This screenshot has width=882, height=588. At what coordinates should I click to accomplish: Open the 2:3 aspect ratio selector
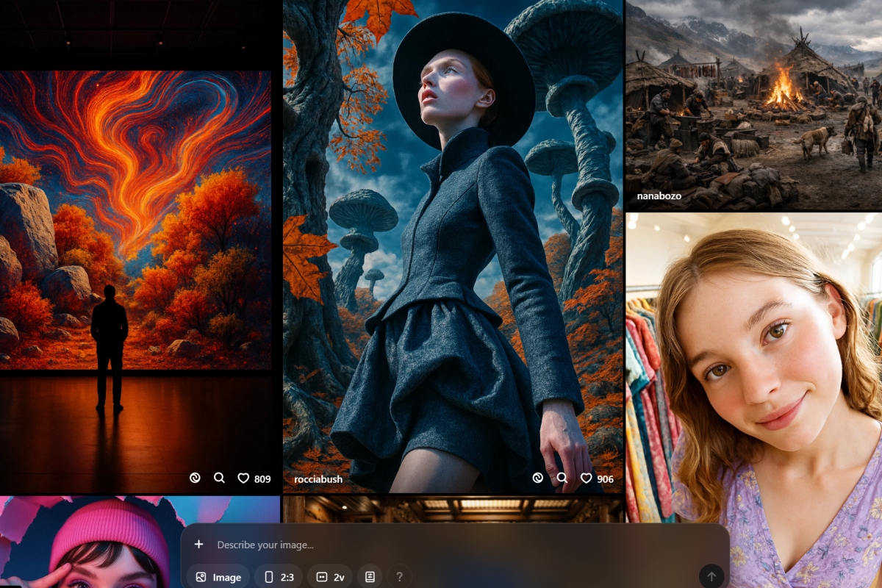(x=279, y=577)
